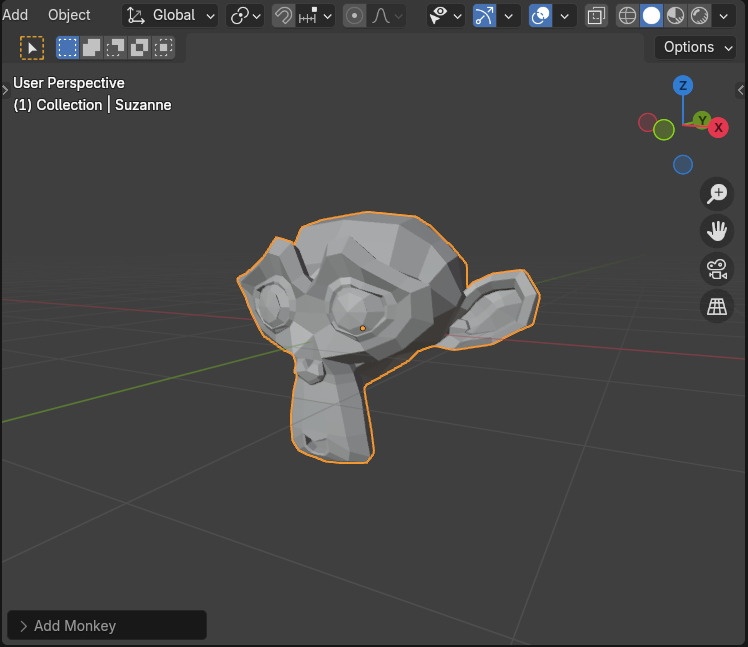Toggle the camera view button
748x647 pixels.
pos(717,269)
